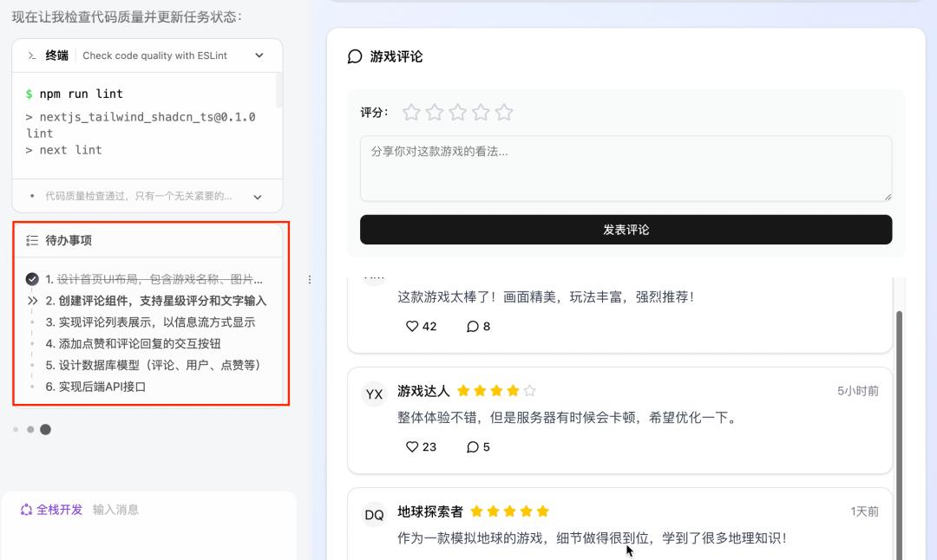The image size is (937, 560).
Task: Click the third pagination dot below the todo list
Action: (46, 429)
